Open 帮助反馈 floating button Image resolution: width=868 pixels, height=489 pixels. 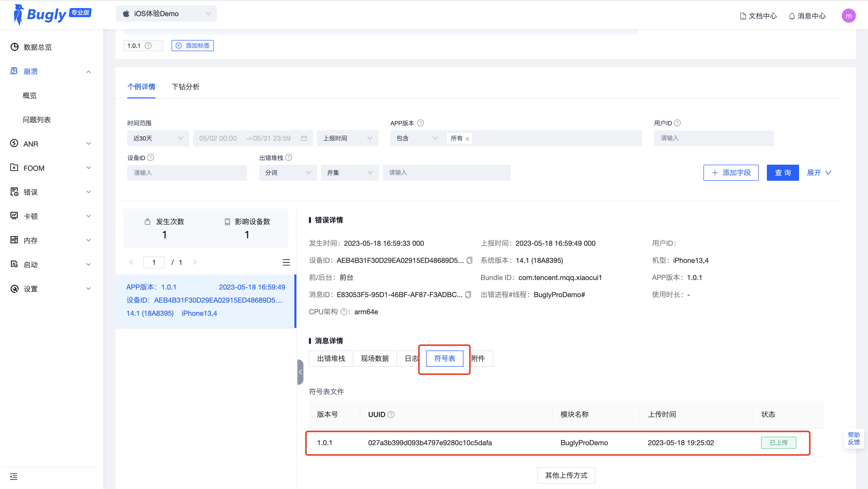pyautogui.click(x=853, y=439)
